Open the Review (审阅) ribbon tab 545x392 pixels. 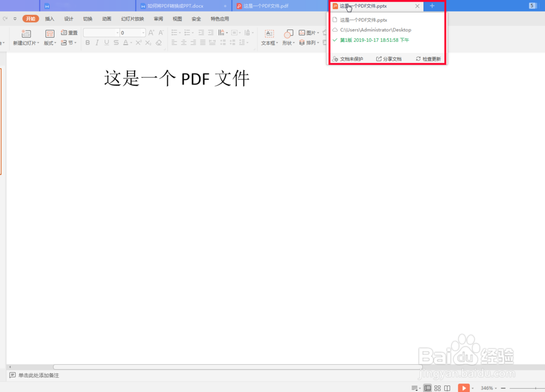[159, 19]
